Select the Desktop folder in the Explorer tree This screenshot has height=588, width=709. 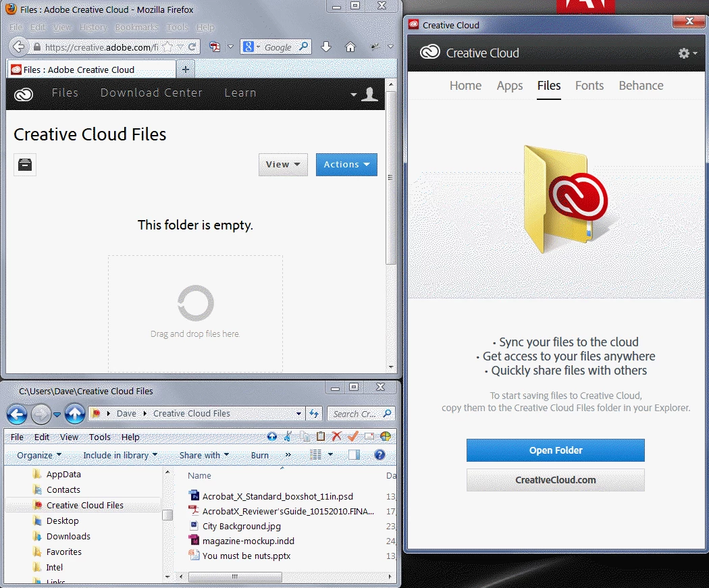tap(62, 520)
